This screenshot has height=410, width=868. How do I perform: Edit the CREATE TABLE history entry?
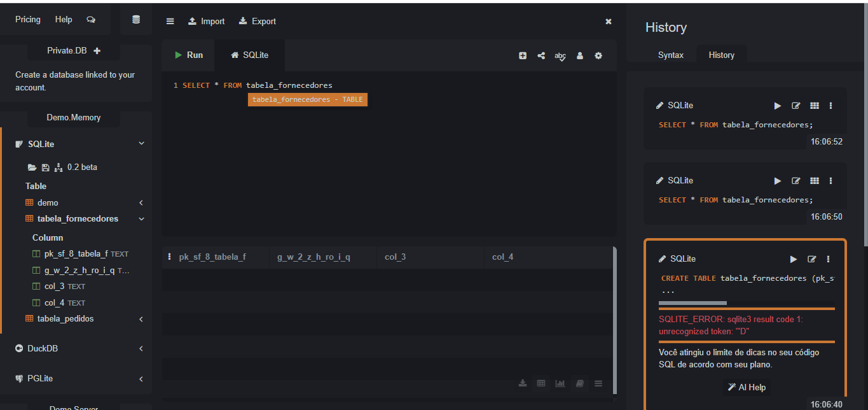(811, 259)
